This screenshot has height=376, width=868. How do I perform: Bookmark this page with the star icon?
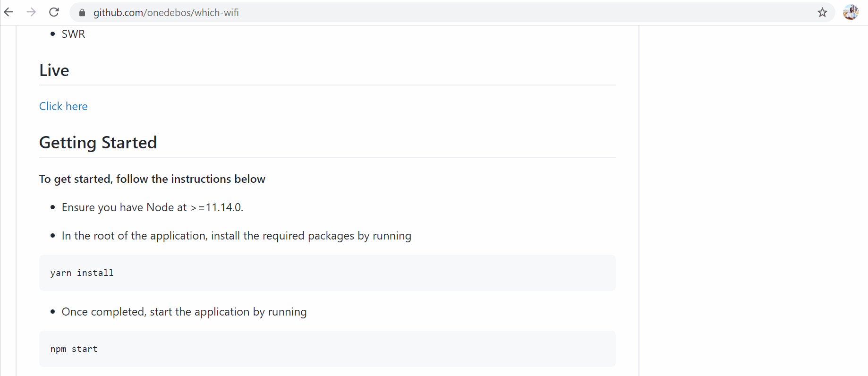point(822,13)
